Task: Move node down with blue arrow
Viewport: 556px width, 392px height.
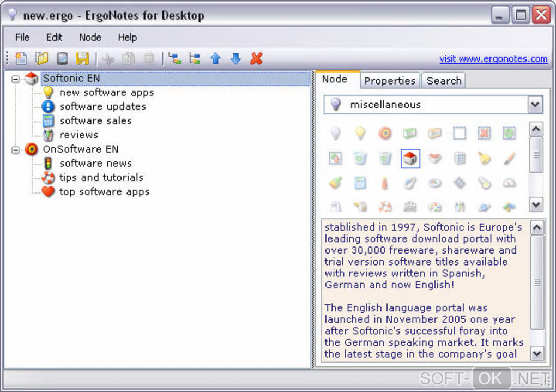Action: coord(236,58)
